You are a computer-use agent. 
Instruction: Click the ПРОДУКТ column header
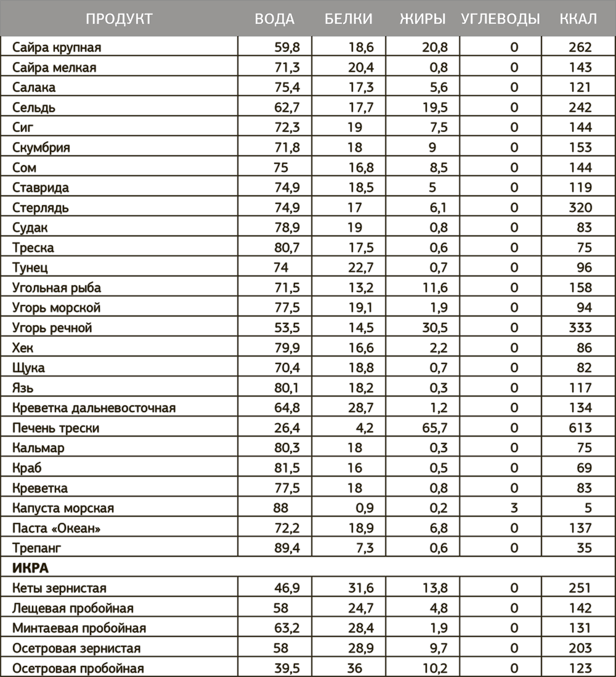(119, 19)
